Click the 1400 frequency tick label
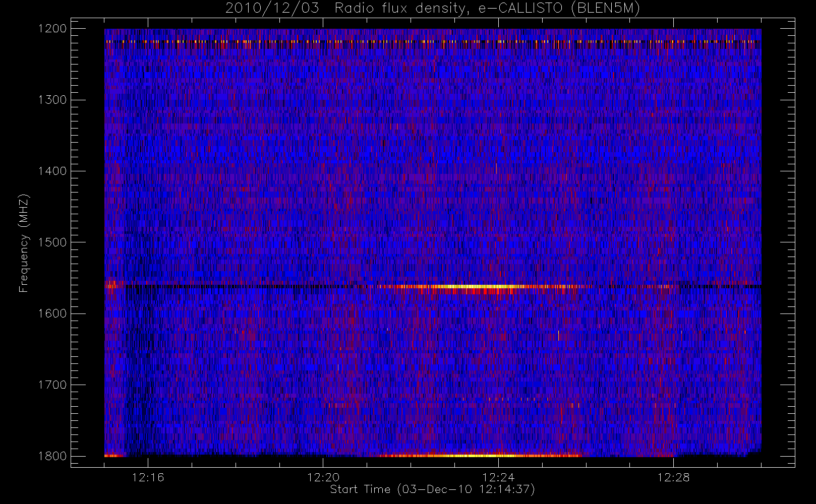The width and height of the screenshot is (816, 504). click(x=52, y=171)
